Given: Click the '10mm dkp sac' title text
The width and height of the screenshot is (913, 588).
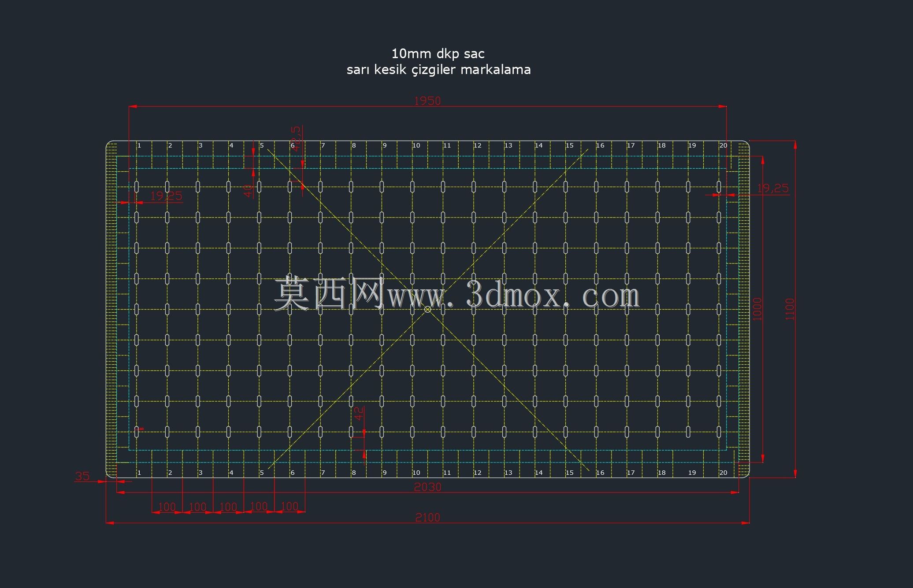Looking at the screenshot, I should pyautogui.click(x=438, y=54).
